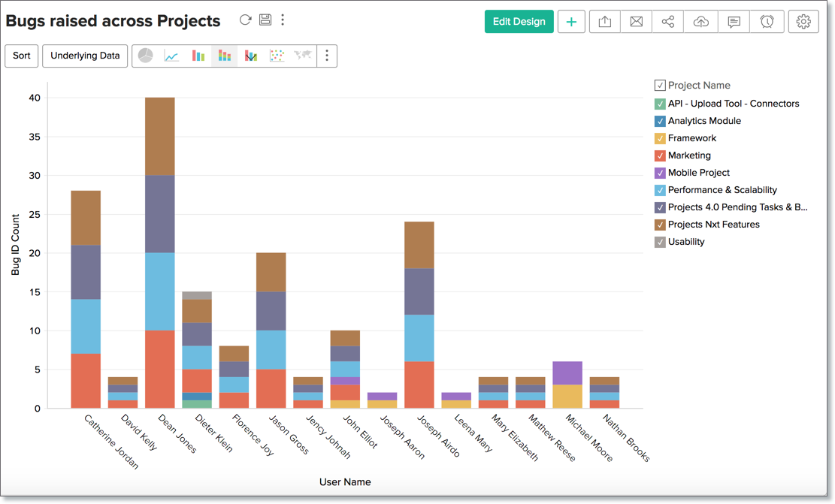Click the Underlying Data button
Viewport: 835px width, 504px height.
point(85,56)
